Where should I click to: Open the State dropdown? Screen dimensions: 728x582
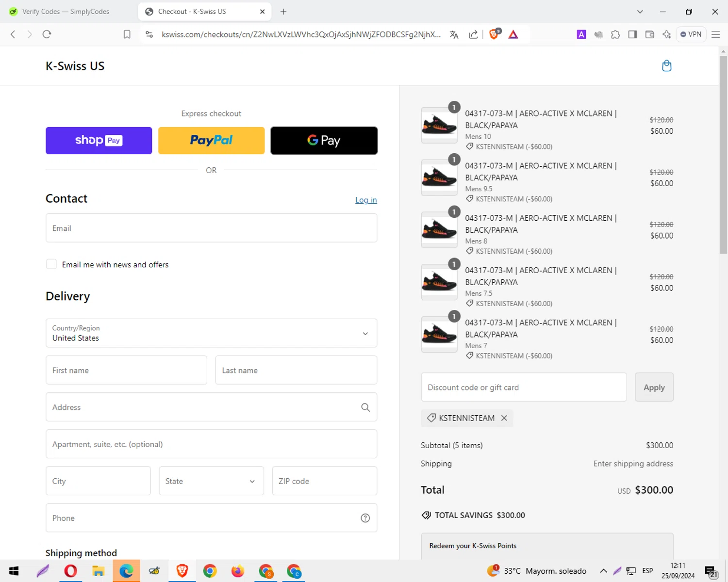pos(211,481)
